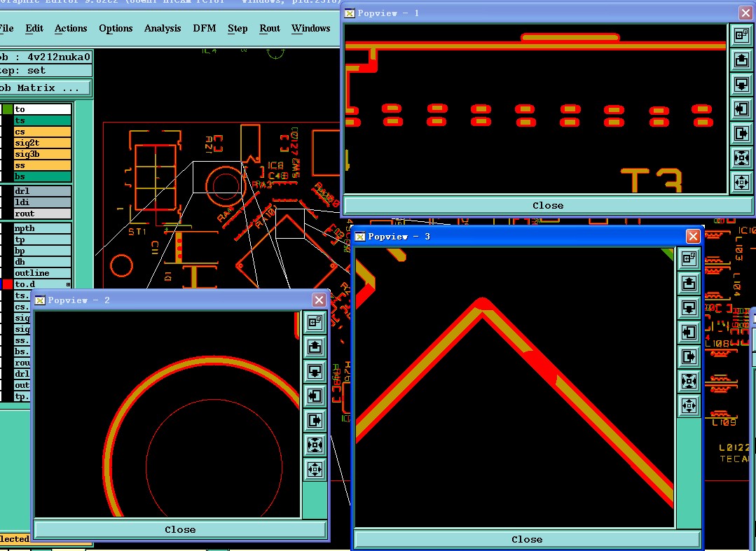756x551 pixels.
Task: Click Close button in Popview 1
Action: [548, 206]
